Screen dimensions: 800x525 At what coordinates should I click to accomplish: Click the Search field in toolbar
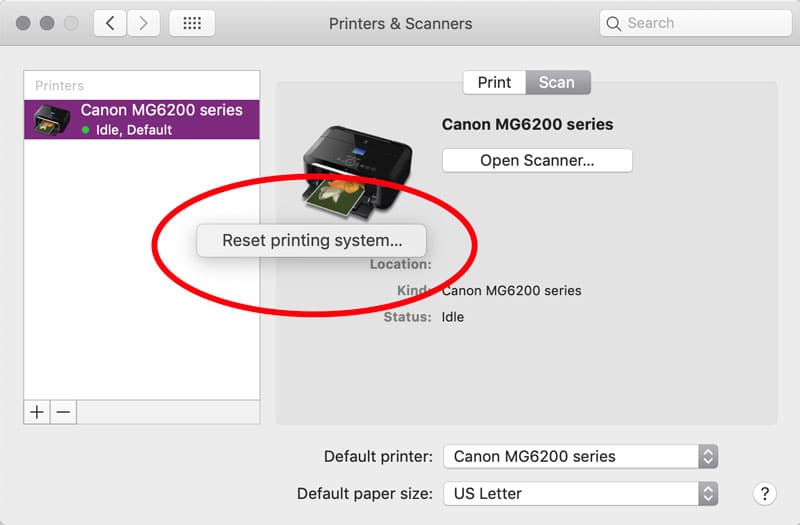coord(690,23)
